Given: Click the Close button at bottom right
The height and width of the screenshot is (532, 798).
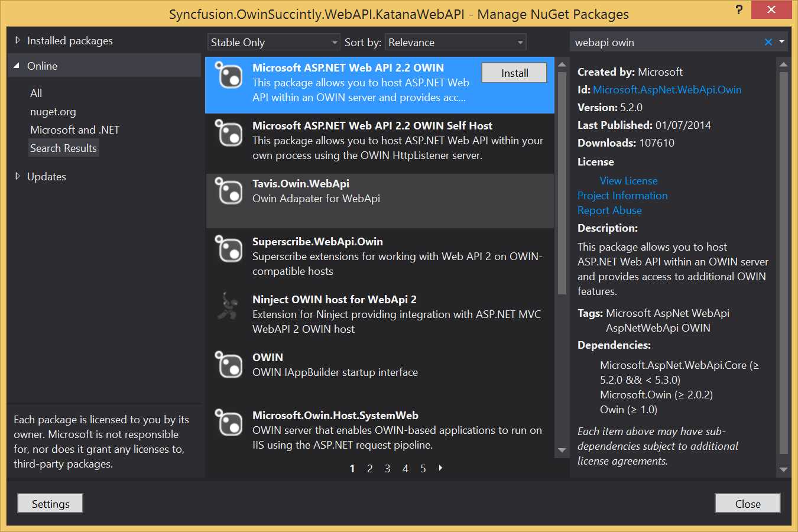Looking at the screenshot, I should coord(748,504).
